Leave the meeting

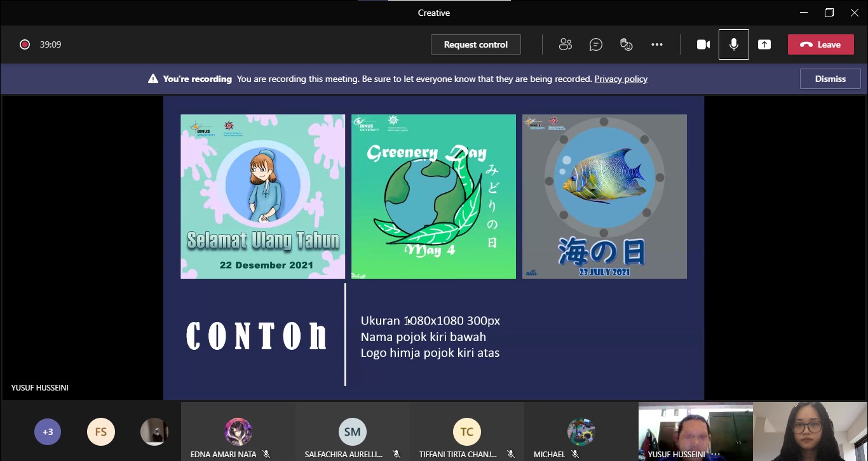click(820, 44)
